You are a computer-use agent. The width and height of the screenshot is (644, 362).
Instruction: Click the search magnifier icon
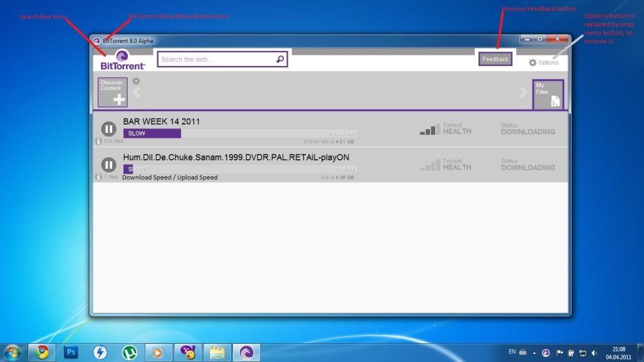(x=280, y=59)
